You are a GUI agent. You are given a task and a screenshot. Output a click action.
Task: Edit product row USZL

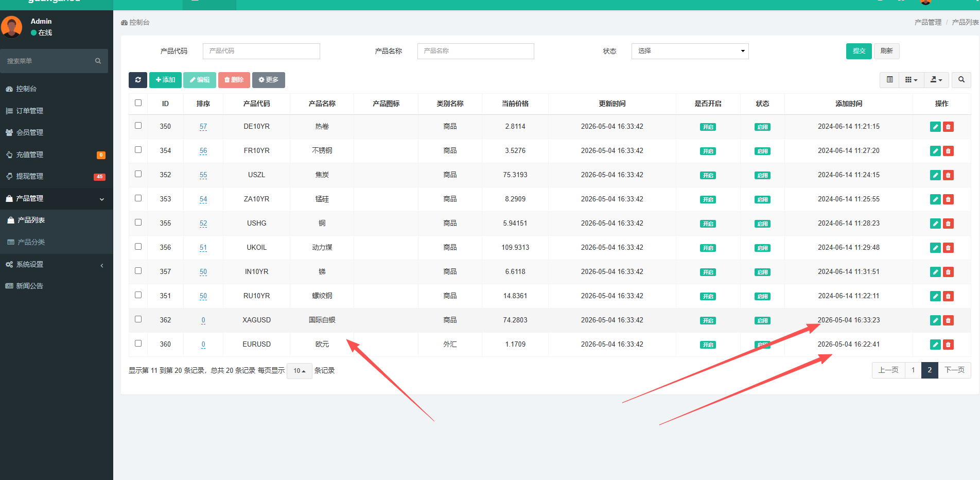(x=936, y=175)
